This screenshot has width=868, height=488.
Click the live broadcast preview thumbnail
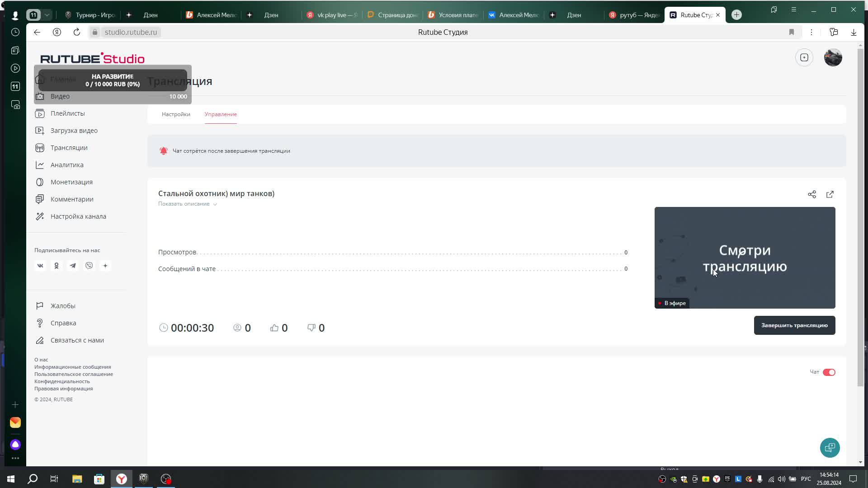(745, 258)
